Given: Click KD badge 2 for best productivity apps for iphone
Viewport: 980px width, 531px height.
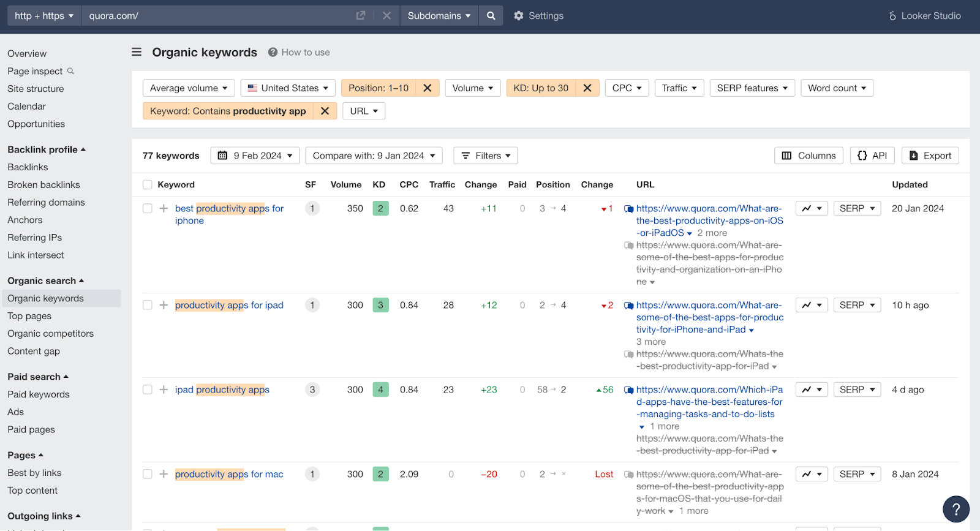Looking at the screenshot, I should (x=380, y=208).
